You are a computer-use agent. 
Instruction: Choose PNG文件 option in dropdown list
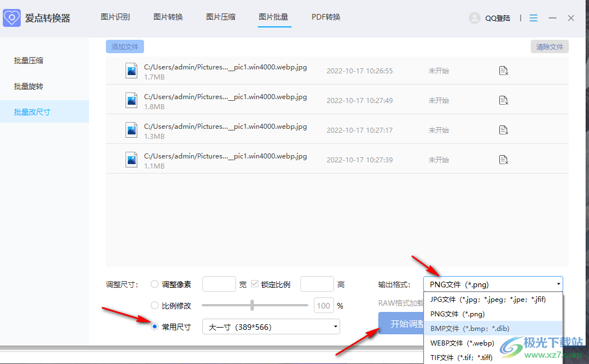(493, 314)
